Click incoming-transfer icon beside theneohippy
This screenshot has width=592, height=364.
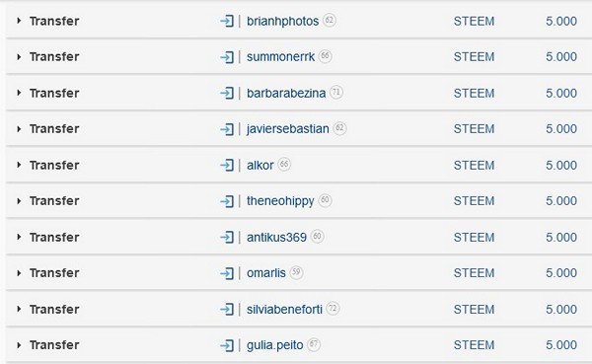click(x=227, y=201)
